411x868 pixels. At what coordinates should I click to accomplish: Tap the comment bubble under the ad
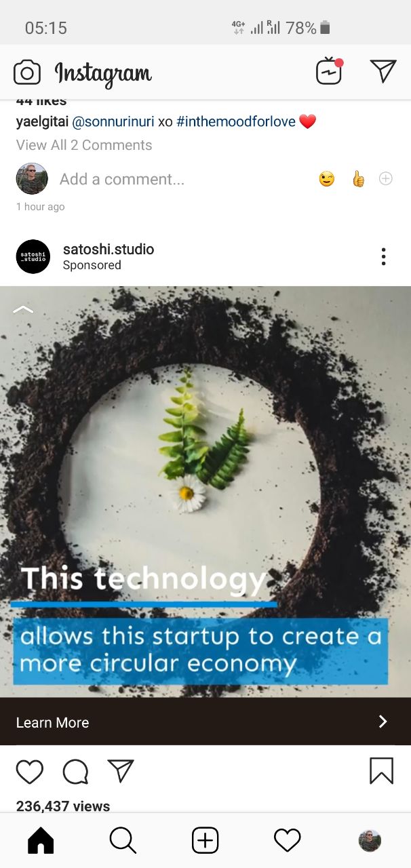pos(75,772)
